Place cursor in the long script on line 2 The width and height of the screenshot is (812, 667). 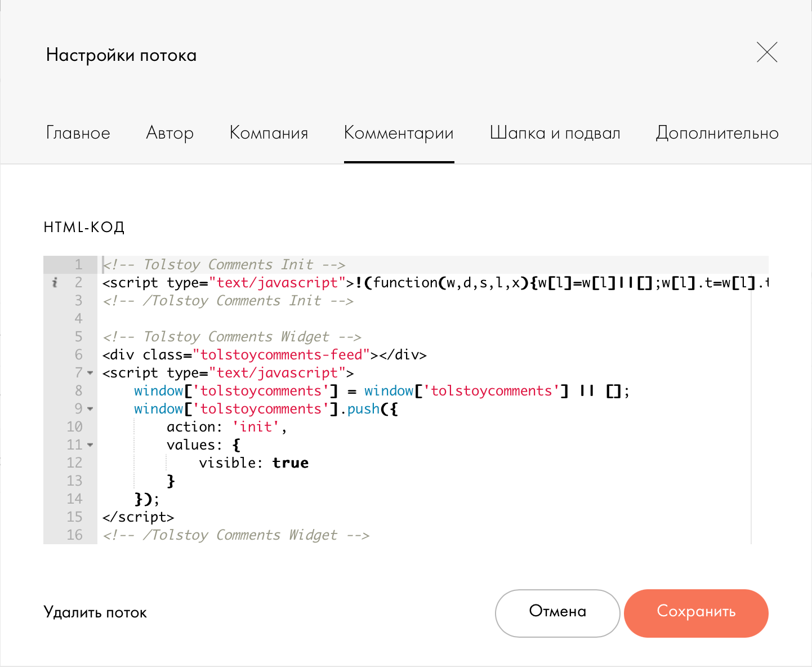click(x=435, y=283)
